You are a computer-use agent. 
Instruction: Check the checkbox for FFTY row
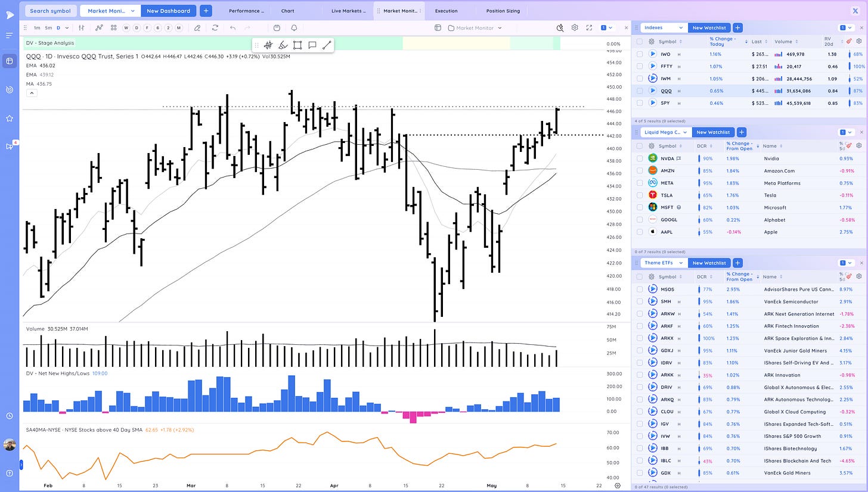(639, 66)
